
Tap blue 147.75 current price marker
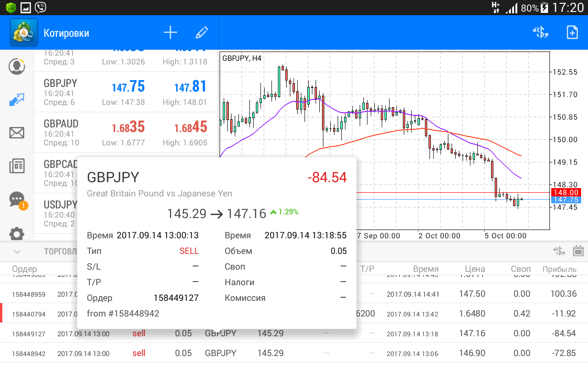click(565, 200)
